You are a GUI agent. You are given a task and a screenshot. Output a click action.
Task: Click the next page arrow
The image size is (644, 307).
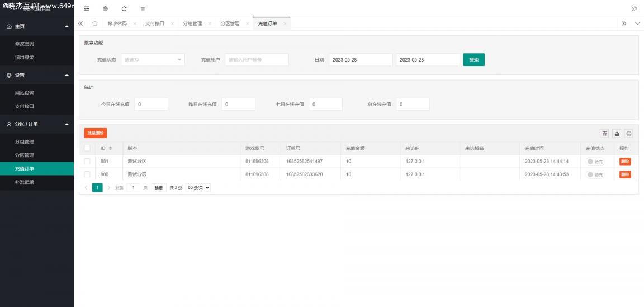pyautogui.click(x=109, y=188)
